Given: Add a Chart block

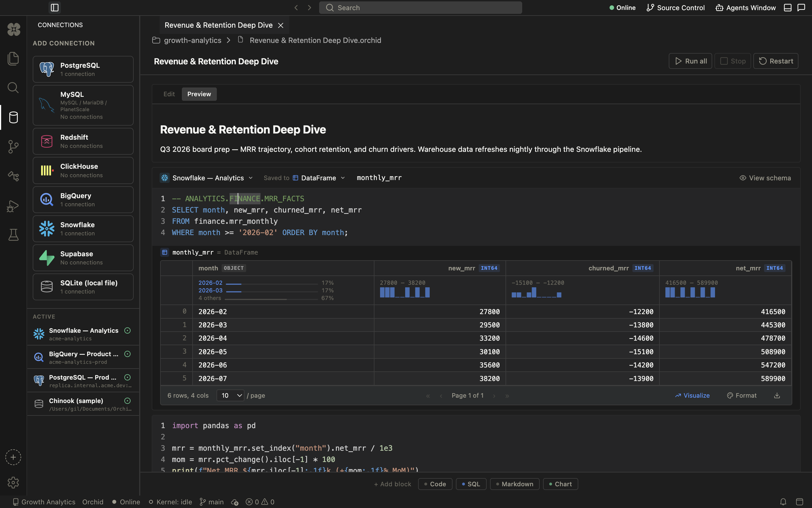Looking at the screenshot, I should [560, 484].
